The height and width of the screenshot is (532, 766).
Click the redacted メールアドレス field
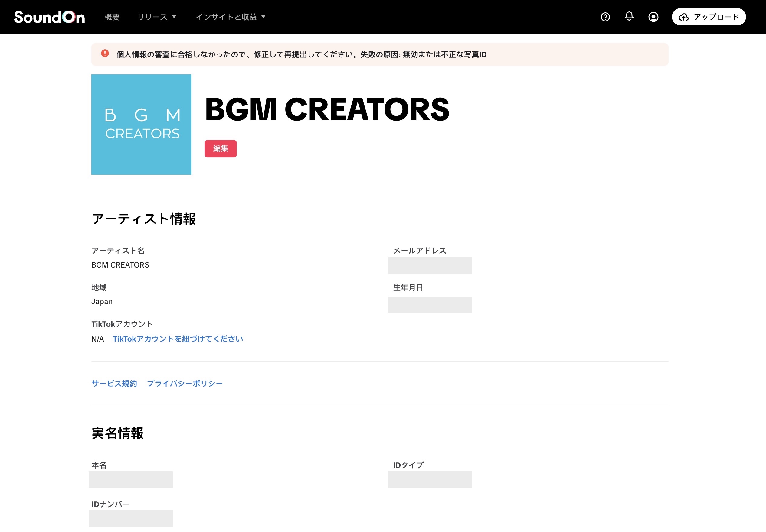(430, 266)
